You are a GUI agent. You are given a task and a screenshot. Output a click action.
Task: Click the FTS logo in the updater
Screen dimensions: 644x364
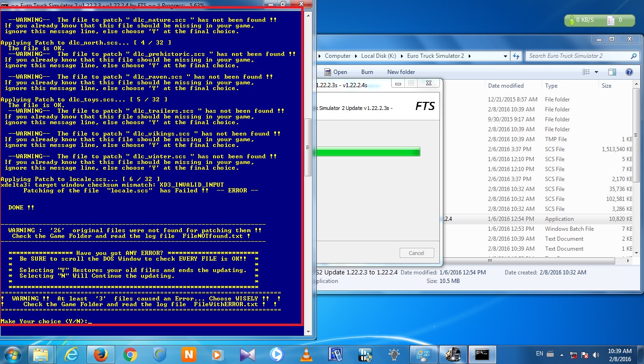tap(425, 106)
